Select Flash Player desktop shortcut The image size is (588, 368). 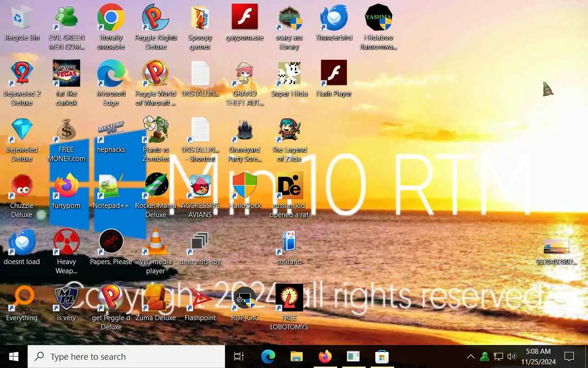[334, 74]
